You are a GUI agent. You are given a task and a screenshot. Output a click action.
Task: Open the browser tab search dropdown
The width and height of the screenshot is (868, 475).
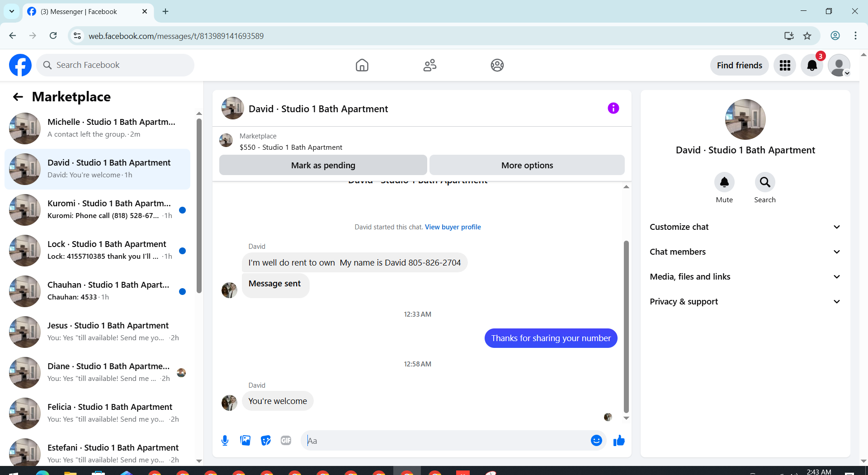(12, 11)
